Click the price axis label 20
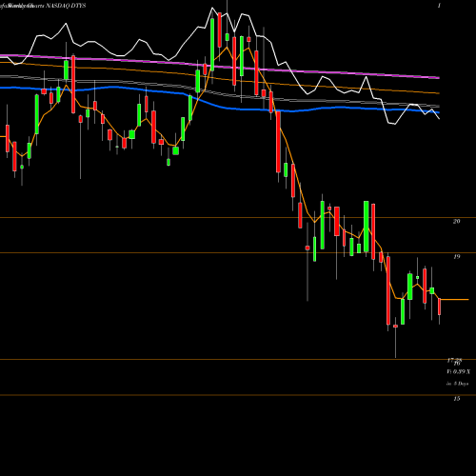 point(456,221)
